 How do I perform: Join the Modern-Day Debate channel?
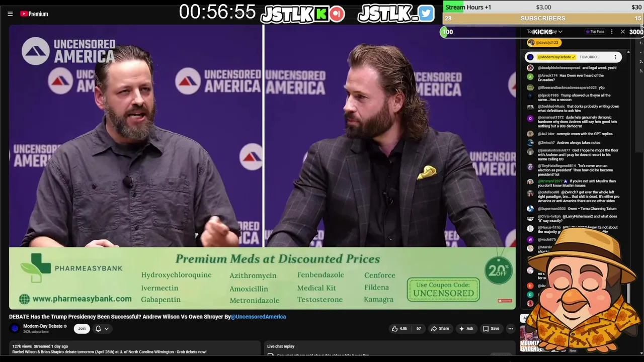82,328
